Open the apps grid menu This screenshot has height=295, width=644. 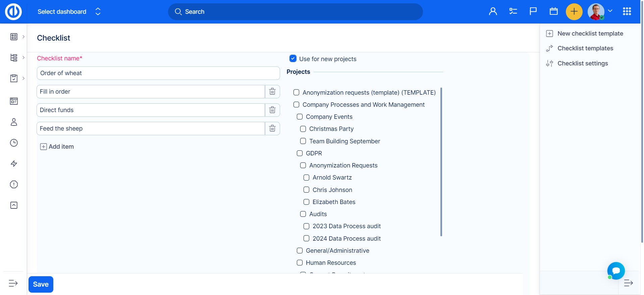tap(627, 11)
